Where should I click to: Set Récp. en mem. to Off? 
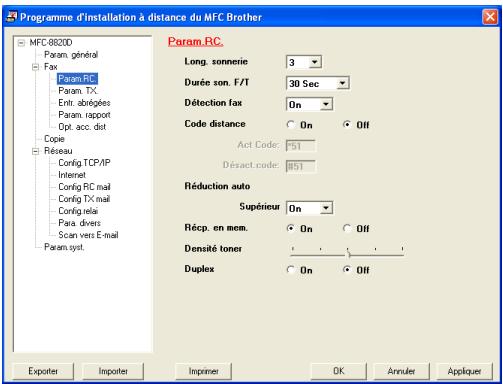tap(347, 228)
